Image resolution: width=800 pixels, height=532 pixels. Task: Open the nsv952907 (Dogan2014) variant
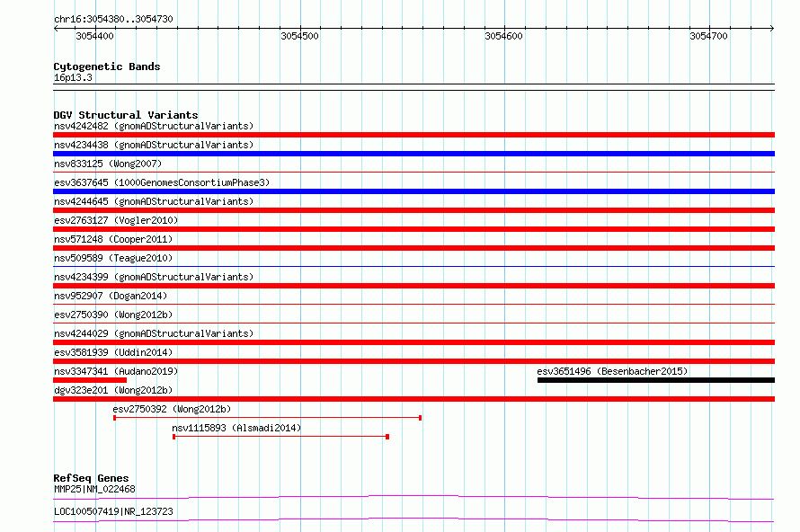click(x=111, y=296)
